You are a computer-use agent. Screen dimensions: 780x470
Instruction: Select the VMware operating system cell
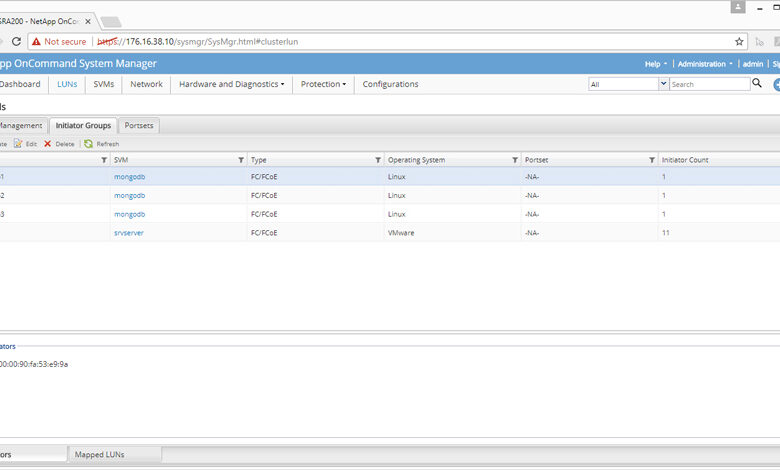point(401,233)
